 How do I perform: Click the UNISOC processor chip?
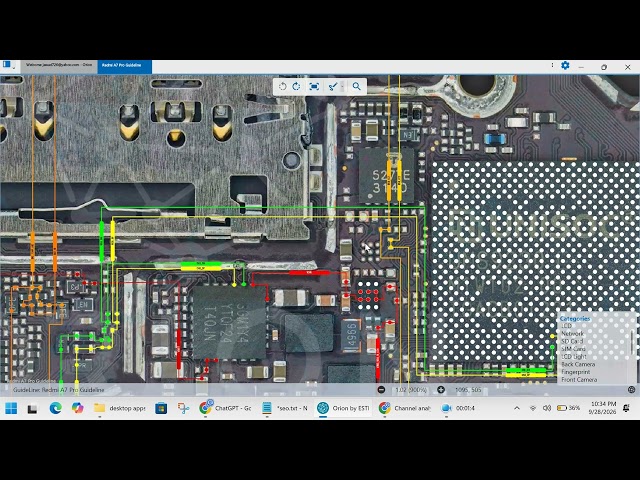[535, 261]
